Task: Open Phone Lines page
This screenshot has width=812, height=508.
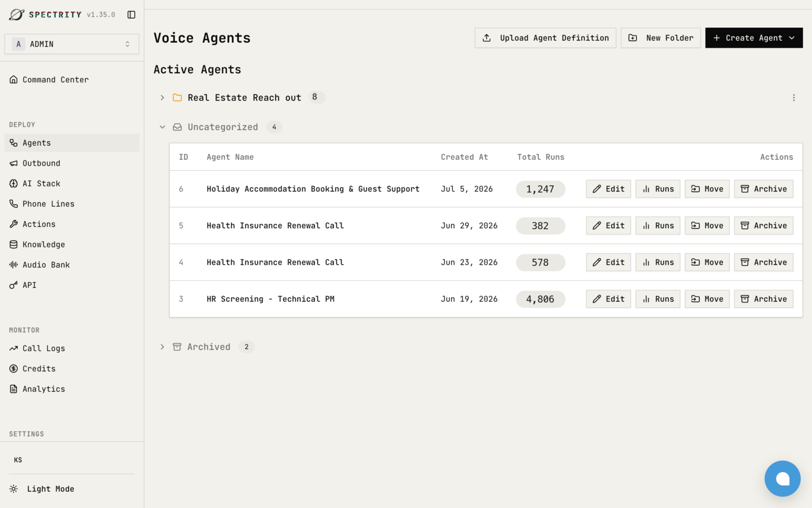Action: 72,204
